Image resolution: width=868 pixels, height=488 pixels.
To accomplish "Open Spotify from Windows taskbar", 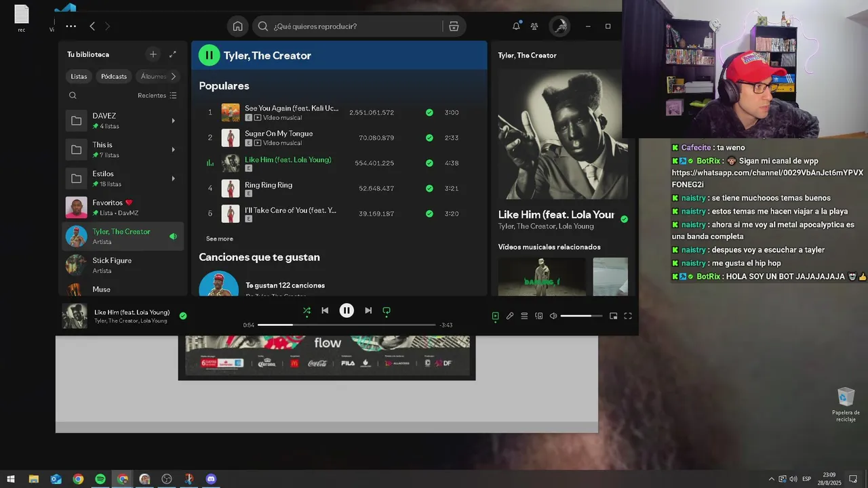I will coord(100,479).
